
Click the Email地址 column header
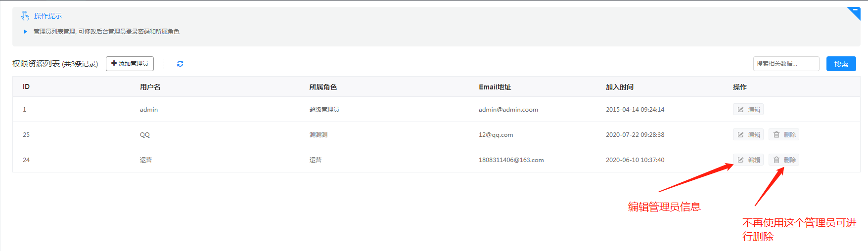point(495,87)
